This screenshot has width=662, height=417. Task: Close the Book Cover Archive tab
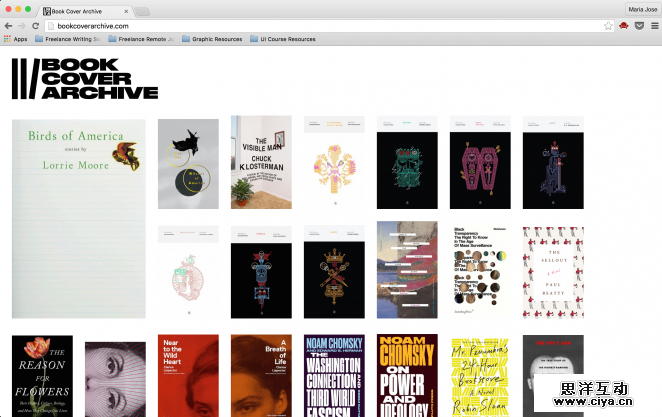pyautogui.click(x=126, y=11)
